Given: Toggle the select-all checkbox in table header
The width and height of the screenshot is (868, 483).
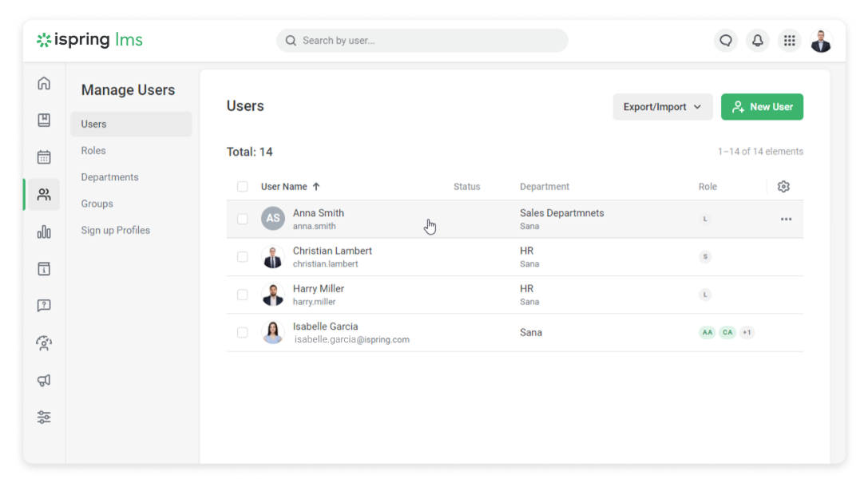Looking at the screenshot, I should click(243, 187).
